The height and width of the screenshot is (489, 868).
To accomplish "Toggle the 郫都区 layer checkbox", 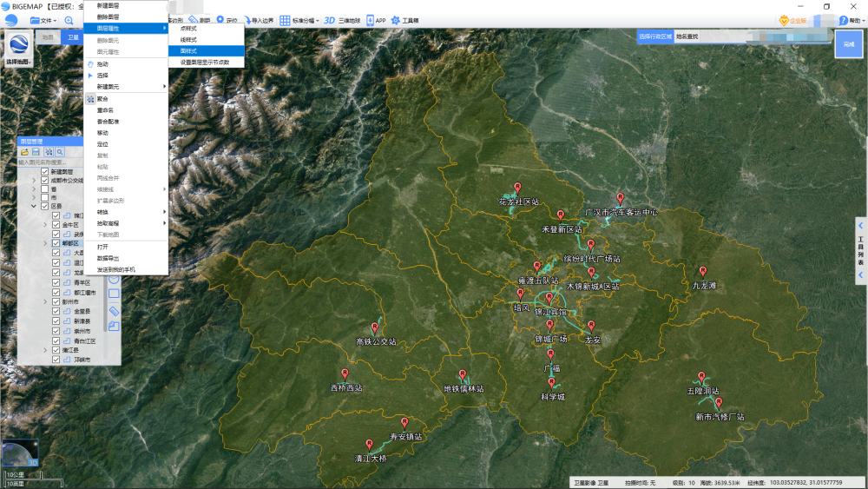I will 56,244.
